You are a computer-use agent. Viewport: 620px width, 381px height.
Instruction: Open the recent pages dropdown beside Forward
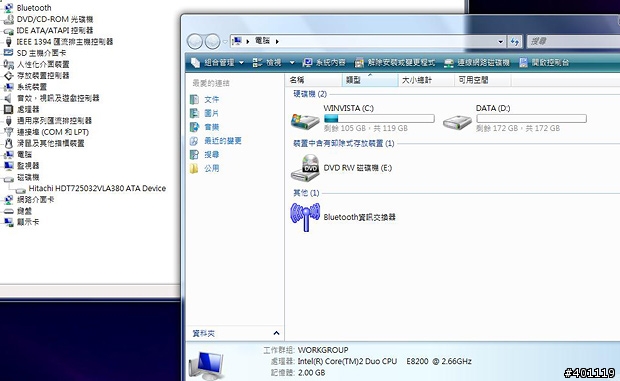225,41
